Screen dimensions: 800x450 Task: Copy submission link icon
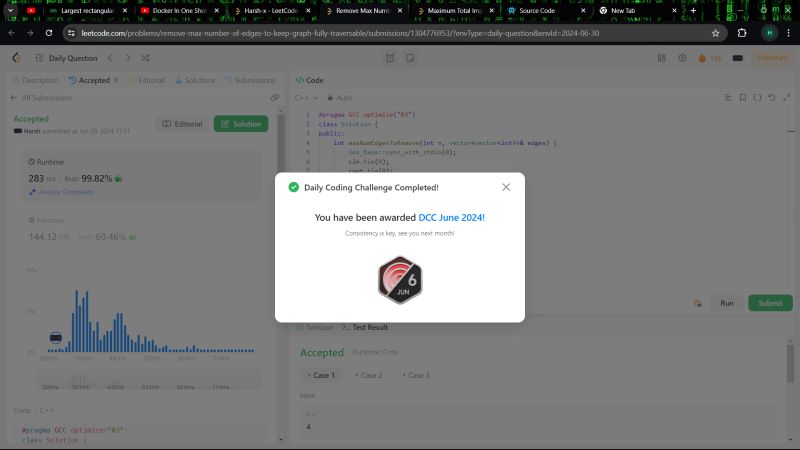pyautogui.click(x=275, y=97)
